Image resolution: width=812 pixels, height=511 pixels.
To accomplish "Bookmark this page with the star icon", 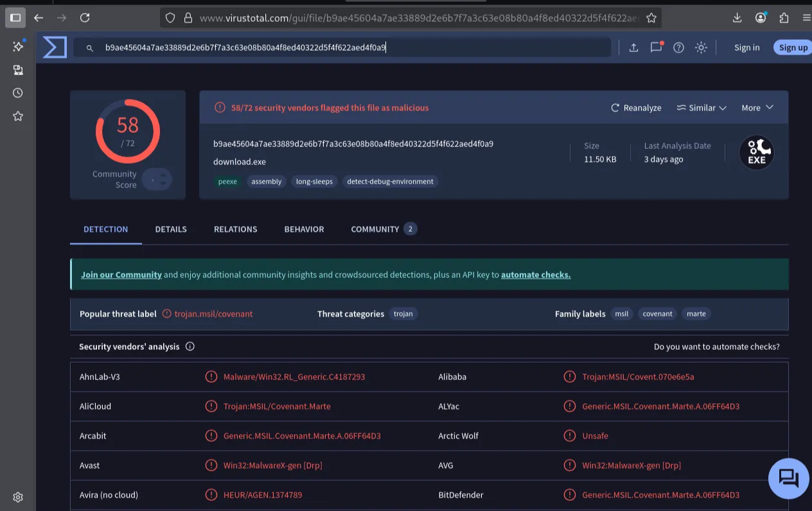I will point(651,18).
